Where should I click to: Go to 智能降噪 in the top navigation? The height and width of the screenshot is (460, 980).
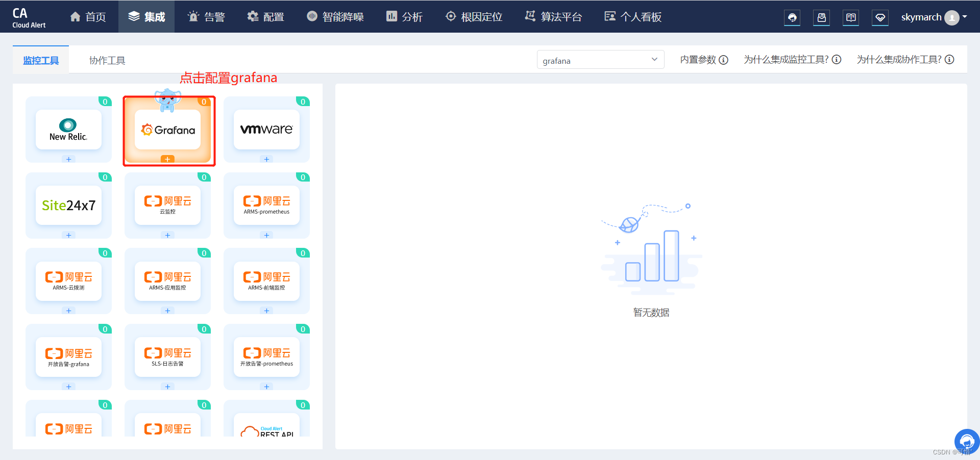335,17
